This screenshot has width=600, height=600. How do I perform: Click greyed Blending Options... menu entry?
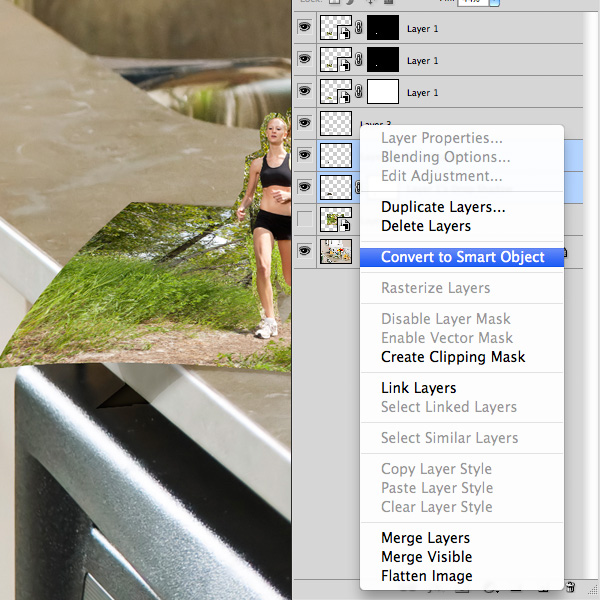click(445, 157)
